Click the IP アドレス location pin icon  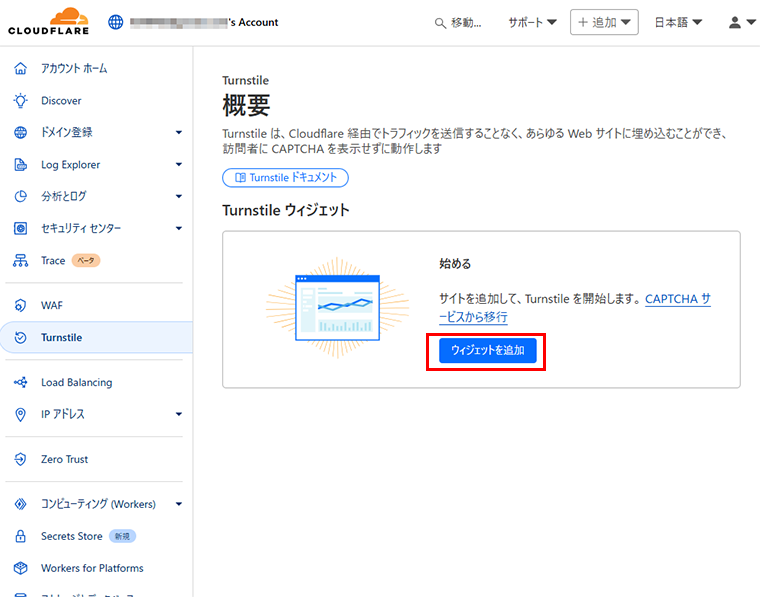[20, 414]
